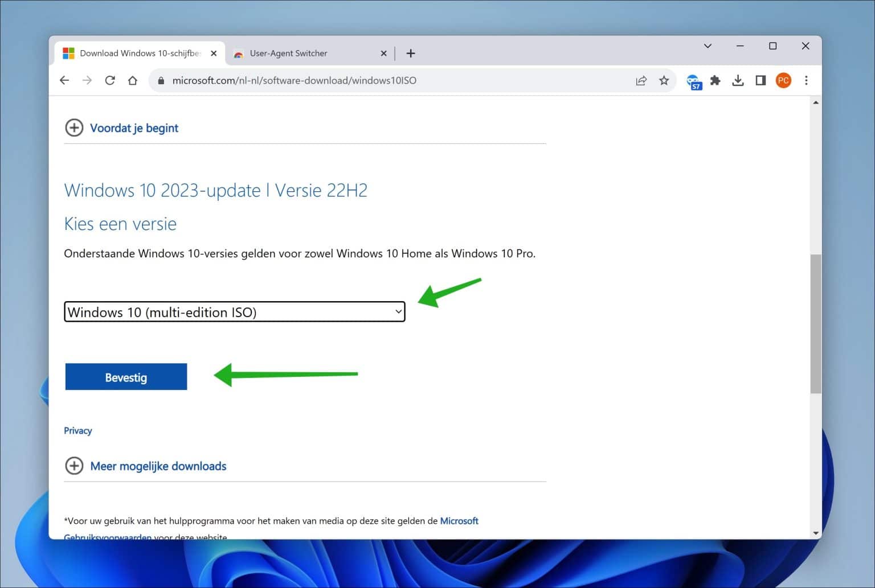Open the Privacy link
This screenshot has width=875, height=588.
click(x=77, y=430)
